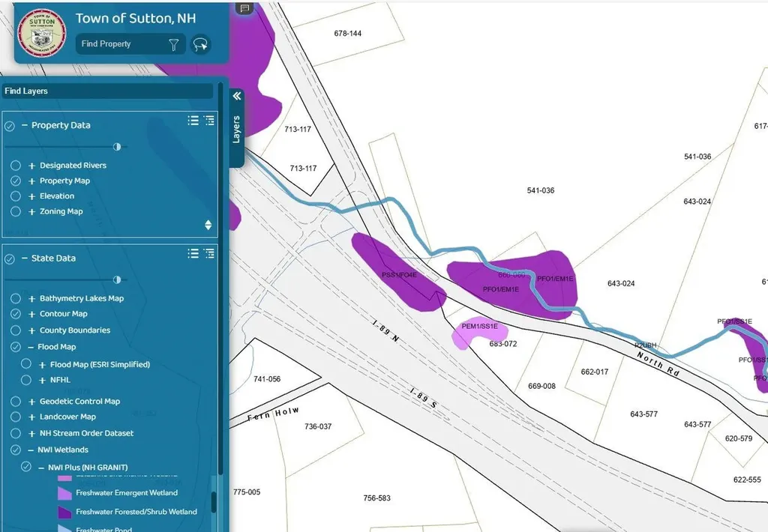Click the vertical Layers tab label
The image size is (768, 532).
pyautogui.click(x=236, y=130)
